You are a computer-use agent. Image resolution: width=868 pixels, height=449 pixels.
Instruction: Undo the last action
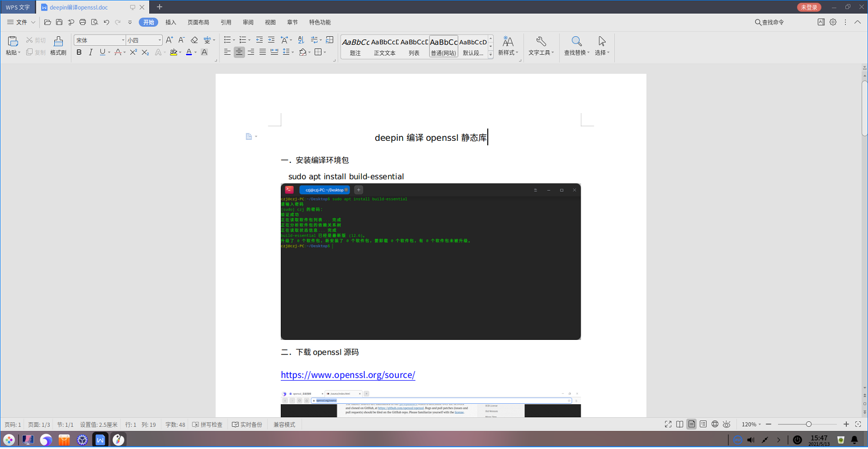tap(106, 22)
